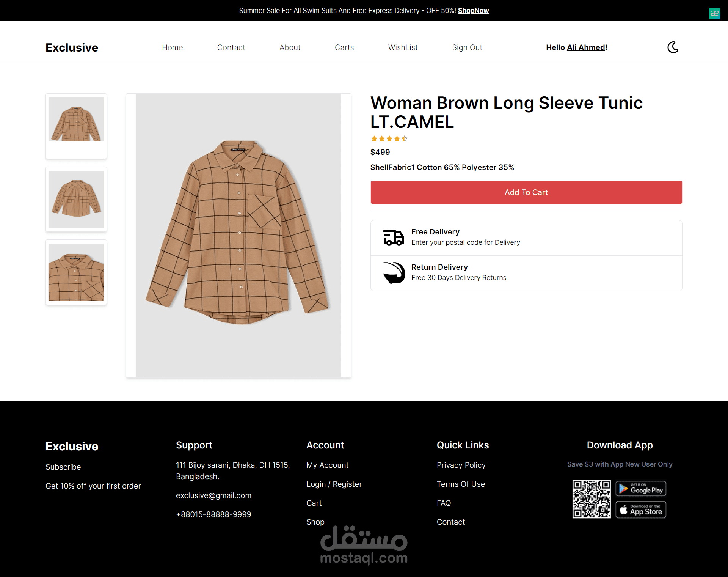
Task: Click Sign Out in the navigation
Action: (x=467, y=47)
